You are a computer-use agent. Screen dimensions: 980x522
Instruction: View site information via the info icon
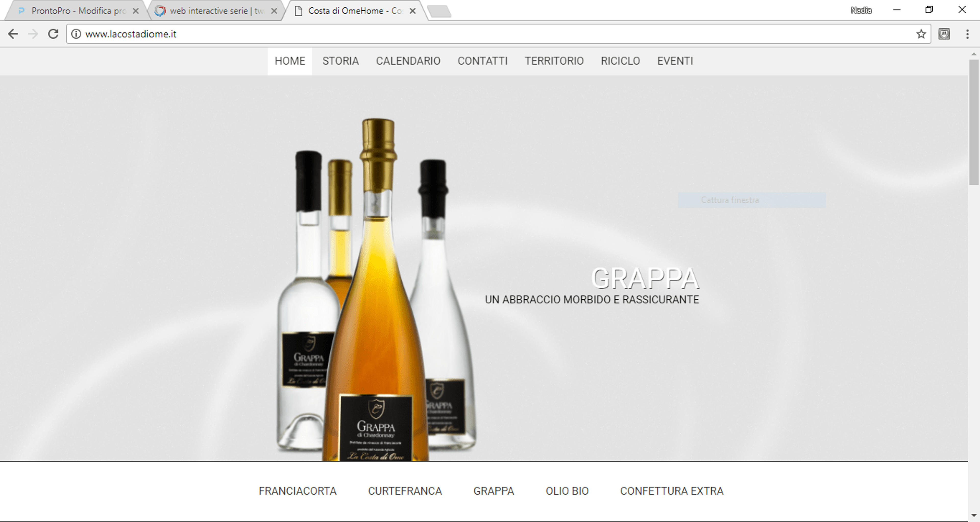point(76,34)
